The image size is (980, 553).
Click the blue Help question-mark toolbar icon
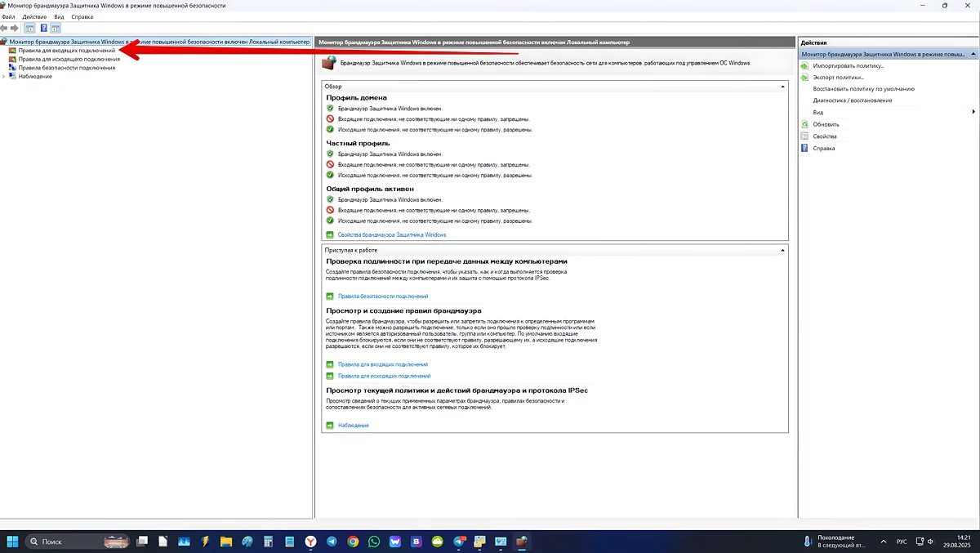click(43, 28)
